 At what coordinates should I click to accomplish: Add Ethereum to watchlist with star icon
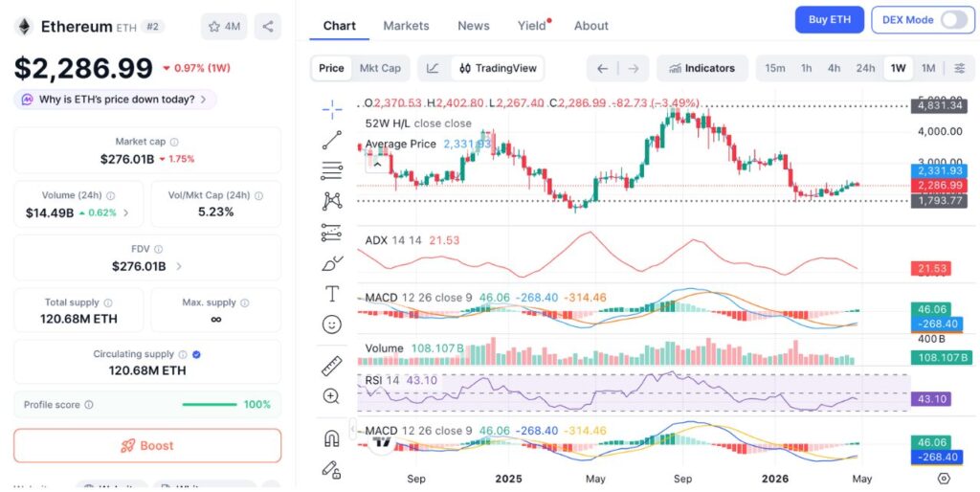pos(224,27)
